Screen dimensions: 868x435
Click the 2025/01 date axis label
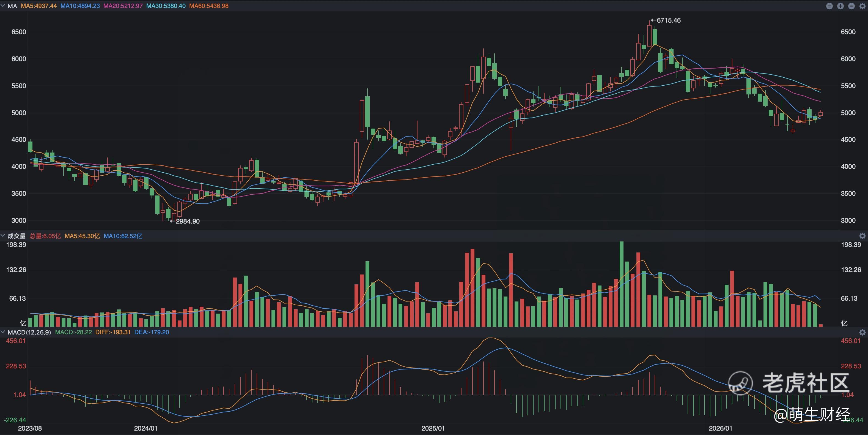pos(433,428)
